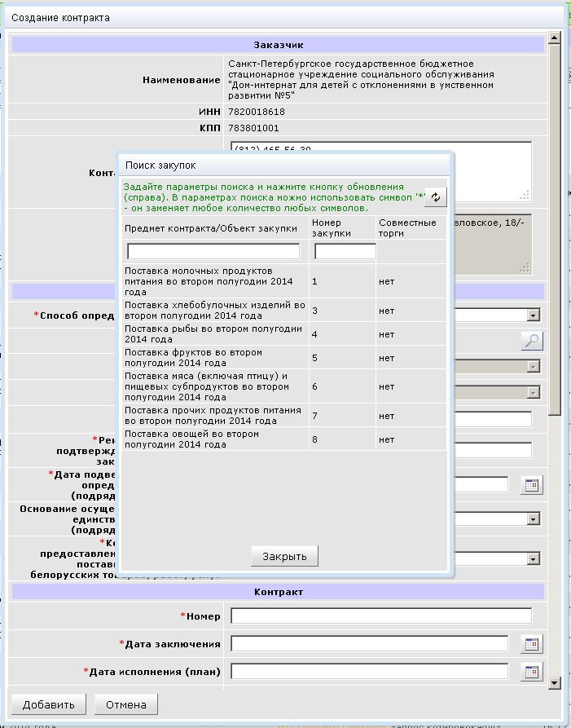Click the vertical scrollbar thumb

point(554,230)
